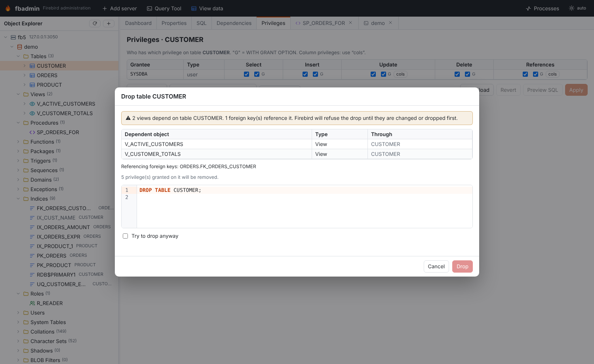Toggle SYSDBA Select privilege checkbox
Image resolution: width=594 pixels, height=364 pixels.
click(x=247, y=74)
